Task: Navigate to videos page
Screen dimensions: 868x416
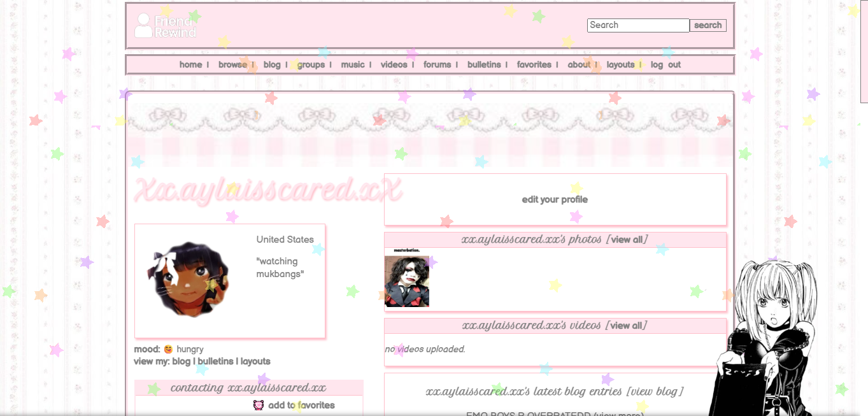Action: coord(394,64)
